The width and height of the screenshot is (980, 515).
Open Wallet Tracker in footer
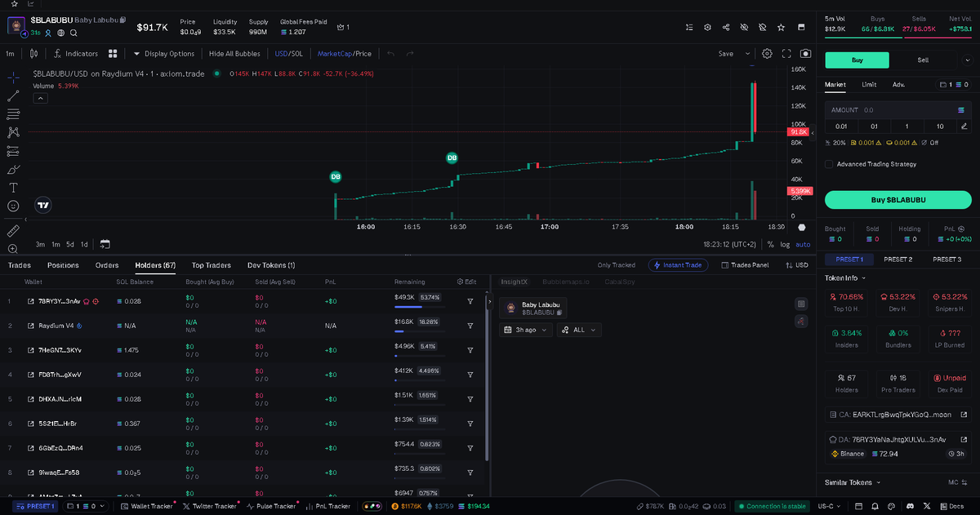(x=146, y=506)
